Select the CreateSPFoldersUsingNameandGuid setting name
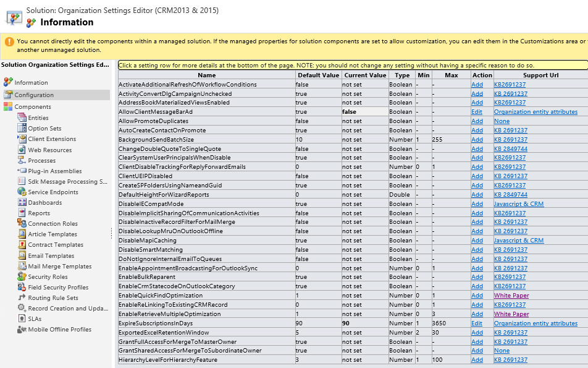Screen dimensions: 588x368 (170, 185)
